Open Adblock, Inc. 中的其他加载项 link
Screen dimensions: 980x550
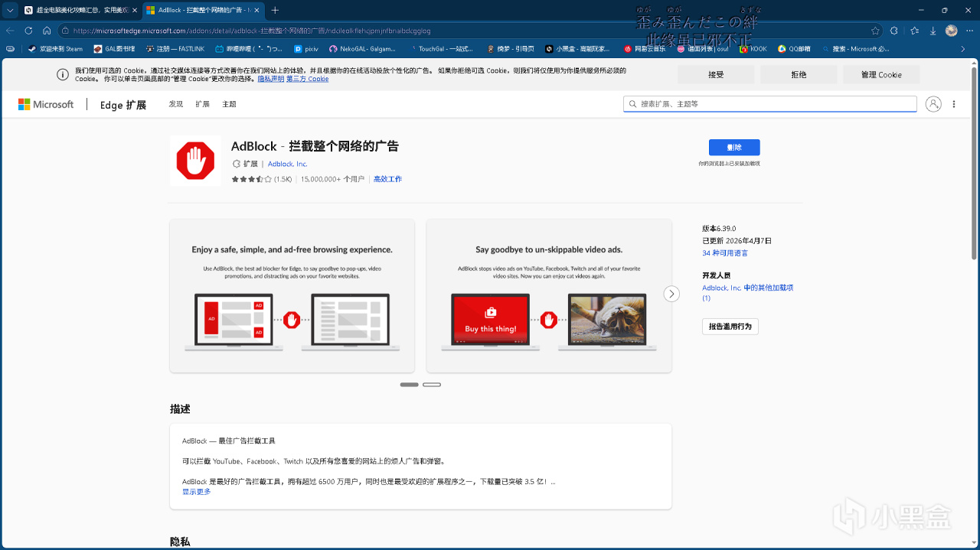747,293
